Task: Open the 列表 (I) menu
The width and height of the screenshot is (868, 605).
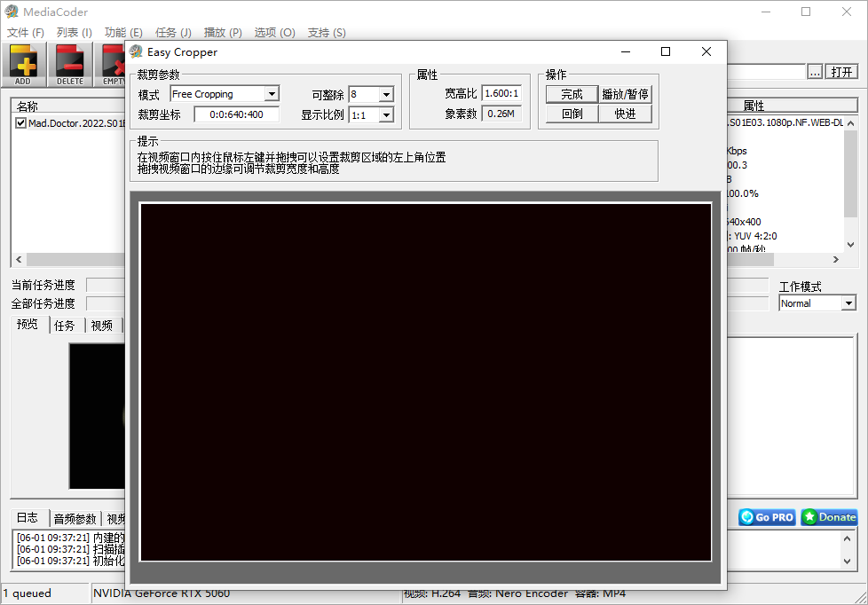Action: pyautogui.click(x=75, y=33)
